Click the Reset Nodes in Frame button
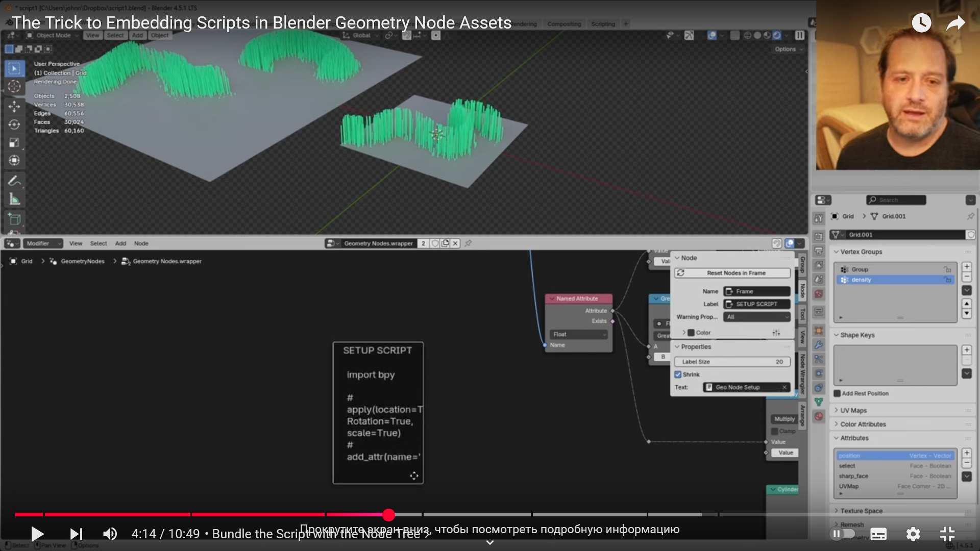This screenshot has height=551, width=980. click(x=732, y=273)
